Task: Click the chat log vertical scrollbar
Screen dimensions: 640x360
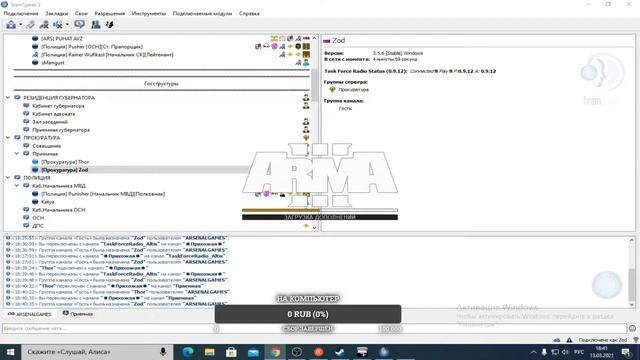Action: click(632, 284)
